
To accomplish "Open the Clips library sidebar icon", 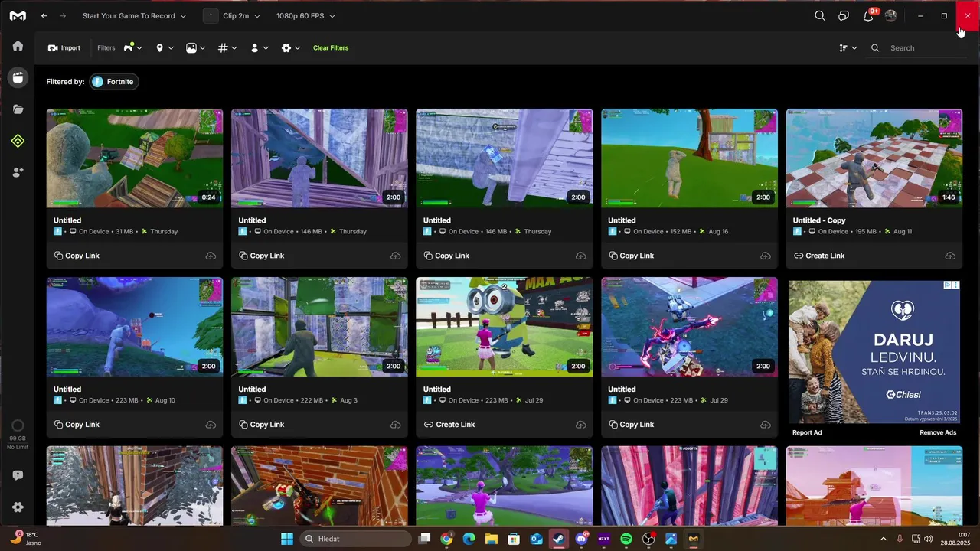I will click(x=18, y=77).
